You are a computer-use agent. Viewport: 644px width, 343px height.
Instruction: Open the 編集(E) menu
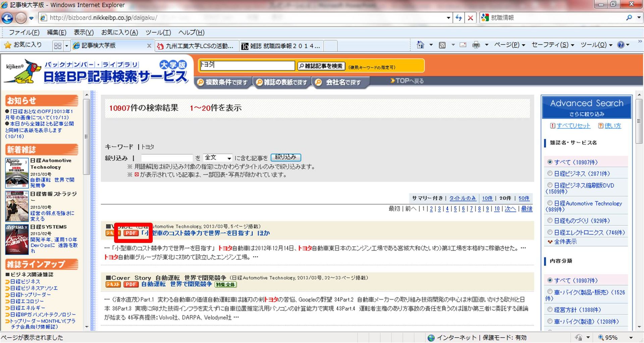(57, 32)
